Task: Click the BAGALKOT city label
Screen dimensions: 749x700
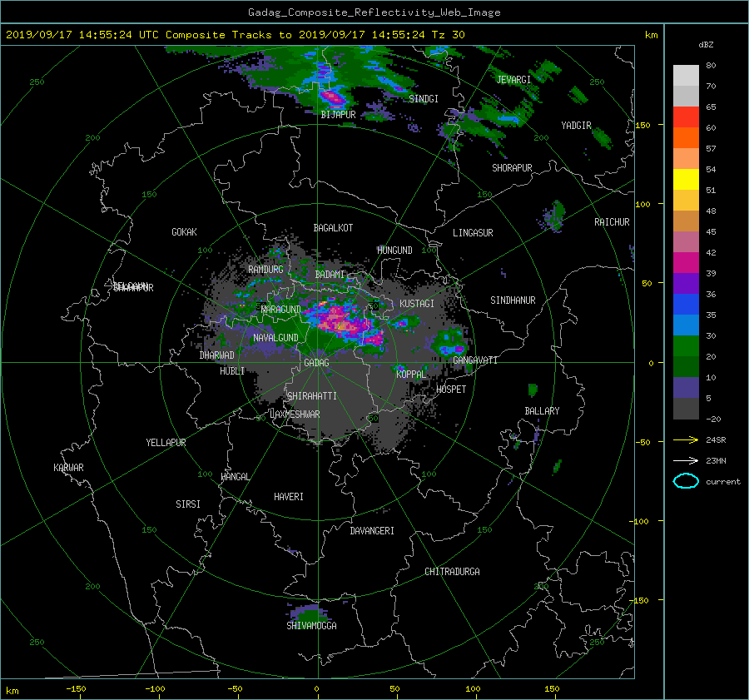Action: (333, 228)
